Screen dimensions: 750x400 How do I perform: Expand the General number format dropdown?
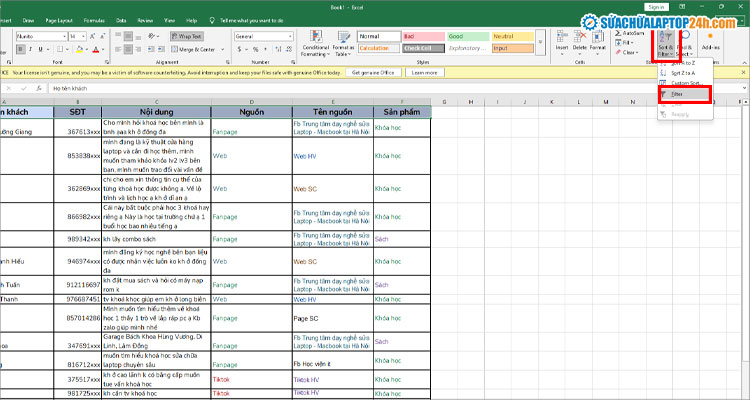290,35
